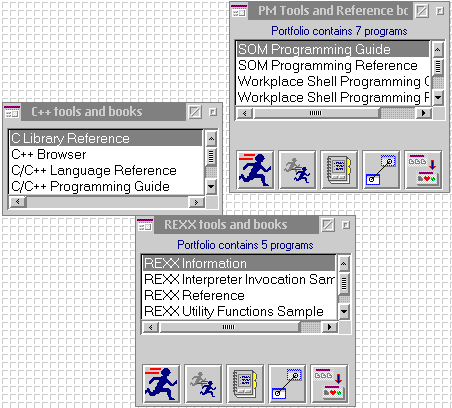Image resolution: width=452 pixels, height=408 pixels.
Task: Click up arrow of REXX list scrollbar
Action: click(344, 264)
